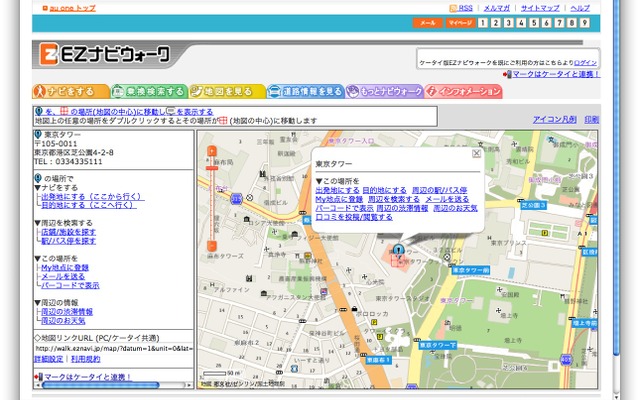This screenshot has height=400, width=640.
Task: Click 口コミを投稿/閲覧する link
Action: point(354,218)
